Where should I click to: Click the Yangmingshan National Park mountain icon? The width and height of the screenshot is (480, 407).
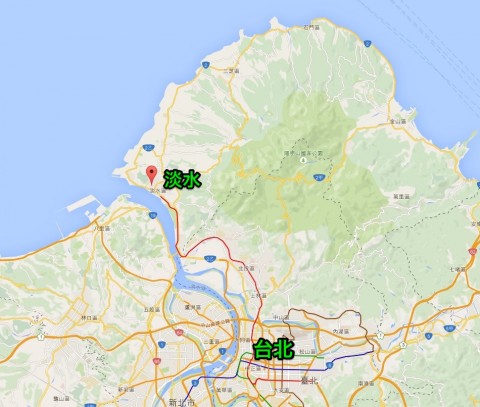[303, 161]
